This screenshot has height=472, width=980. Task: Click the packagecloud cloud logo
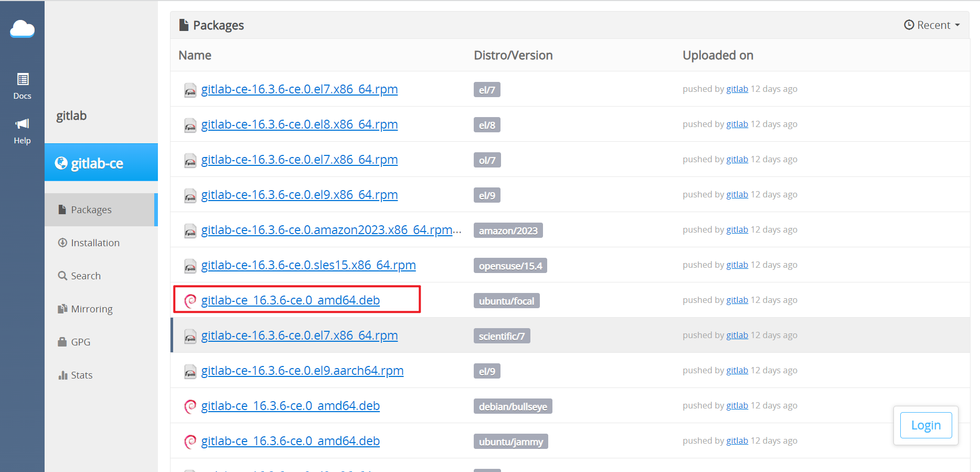pos(22,29)
